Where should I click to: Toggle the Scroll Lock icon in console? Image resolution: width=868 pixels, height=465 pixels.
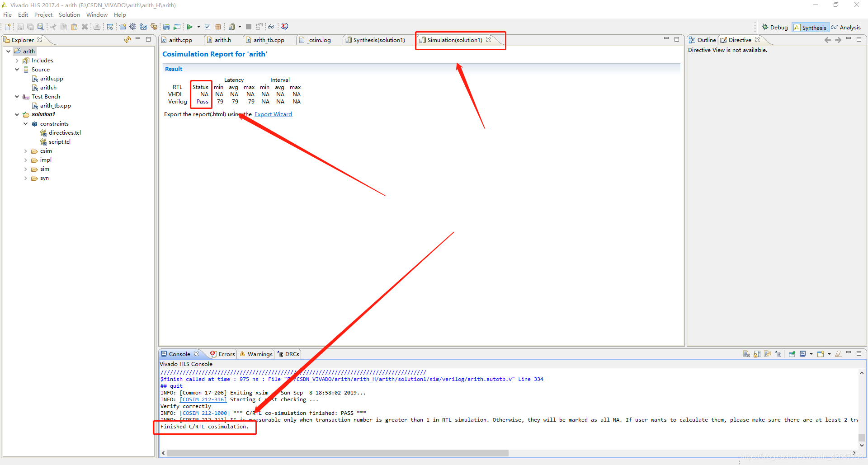(x=757, y=354)
